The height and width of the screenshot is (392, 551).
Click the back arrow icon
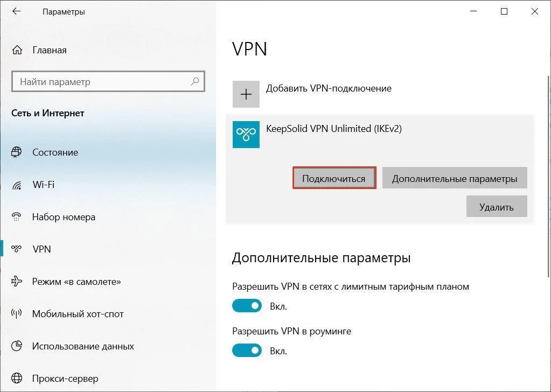tap(16, 11)
